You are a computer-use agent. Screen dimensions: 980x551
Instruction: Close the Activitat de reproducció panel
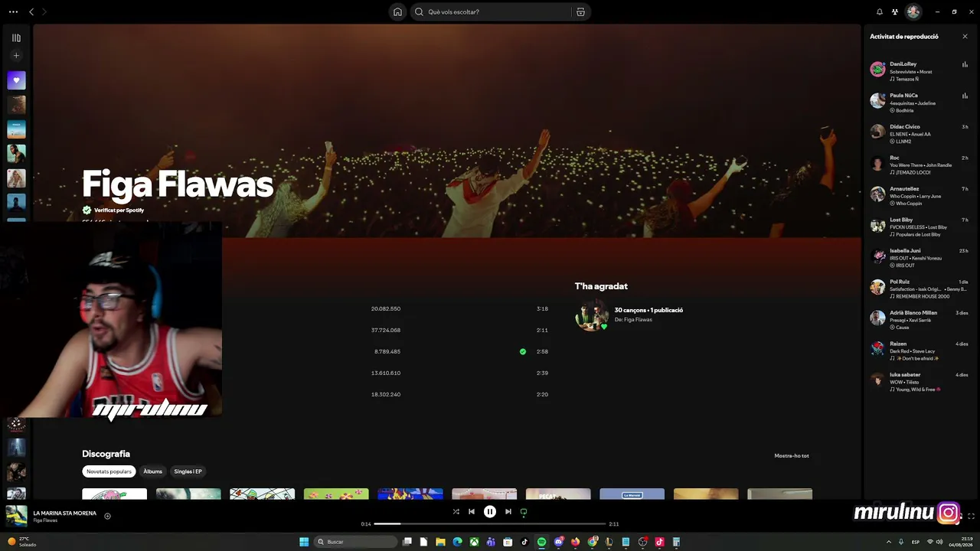click(x=965, y=37)
